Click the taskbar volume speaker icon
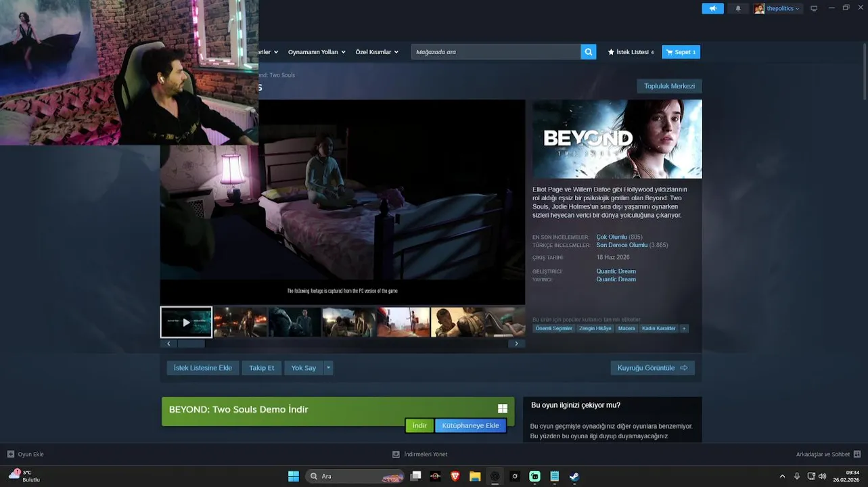 822,476
